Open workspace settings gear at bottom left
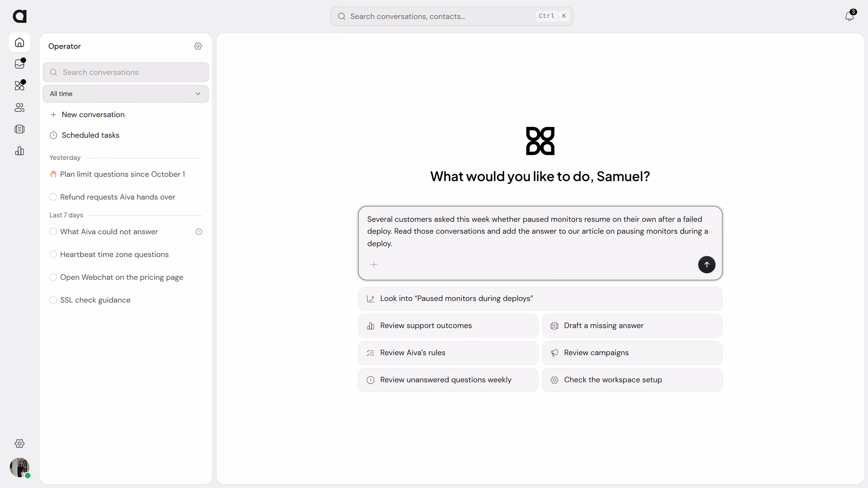The image size is (868, 488). [x=20, y=443]
